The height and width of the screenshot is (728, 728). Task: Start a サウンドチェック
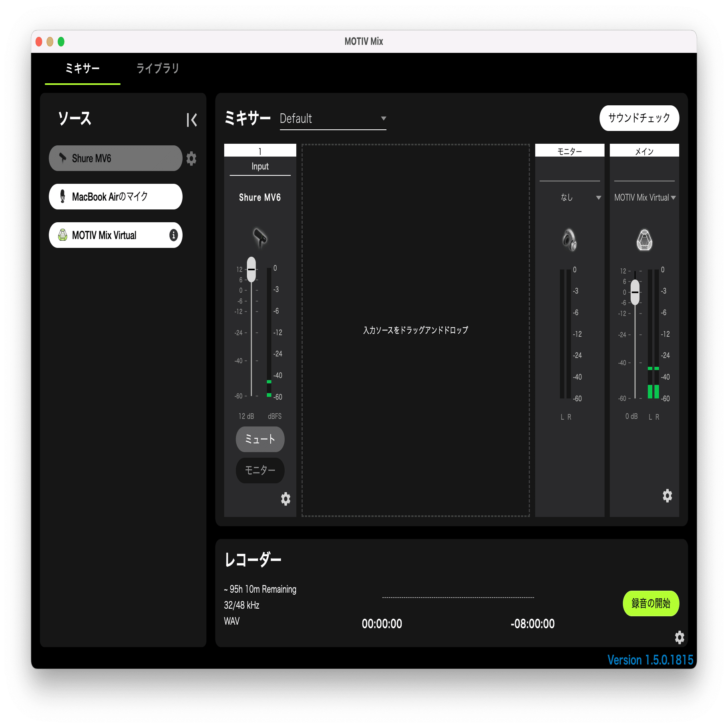tap(639, 118)
